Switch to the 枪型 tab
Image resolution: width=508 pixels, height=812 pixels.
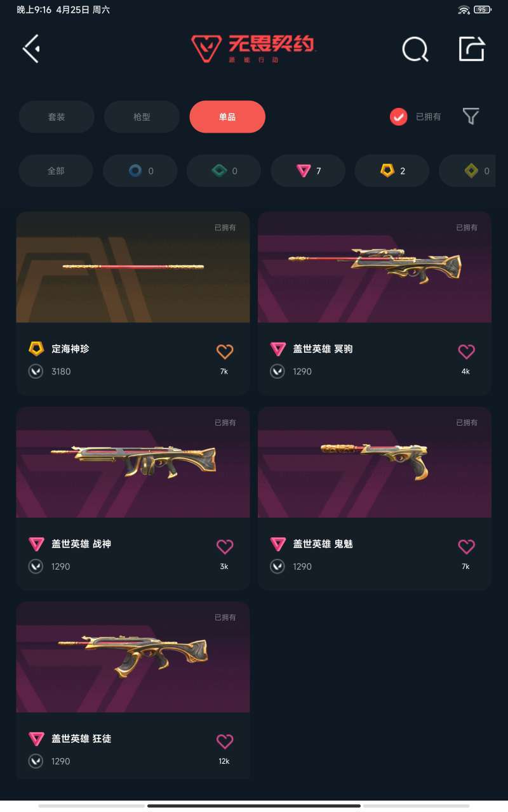click(142, 117)
